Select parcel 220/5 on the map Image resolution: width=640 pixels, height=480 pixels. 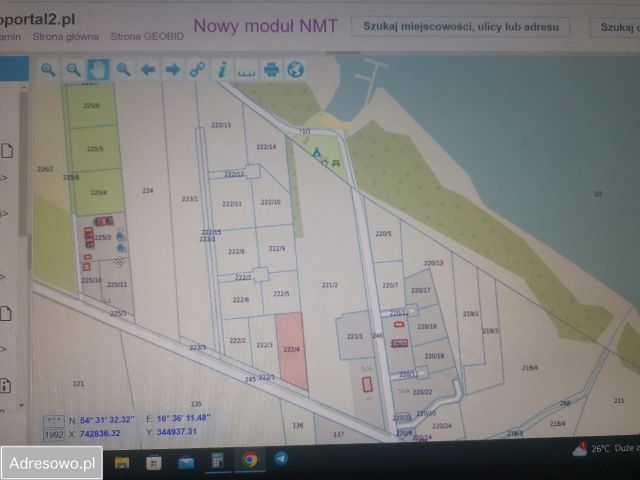point(383,234)
